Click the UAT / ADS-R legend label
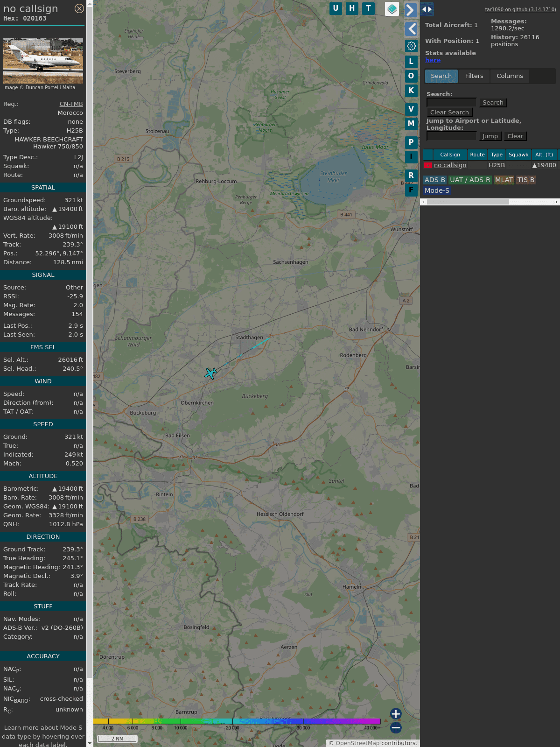This screenshot has width=560, height=747. (x=470, y=180)
